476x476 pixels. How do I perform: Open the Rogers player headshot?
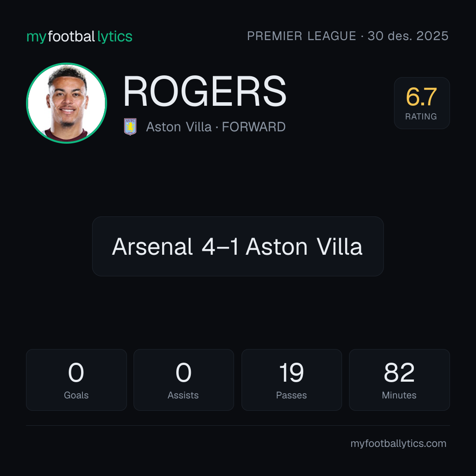click(x=67, y=103)
